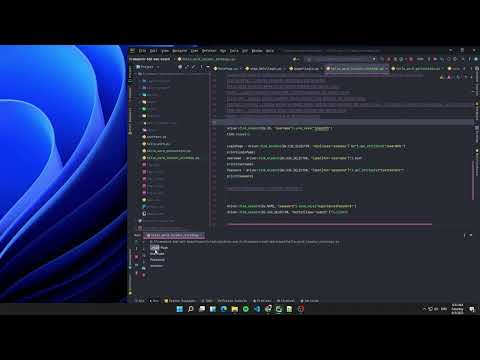Screen dimensions: 480x360
Task: Open Spotify from taskbar
Action: (x=246, y=309)
